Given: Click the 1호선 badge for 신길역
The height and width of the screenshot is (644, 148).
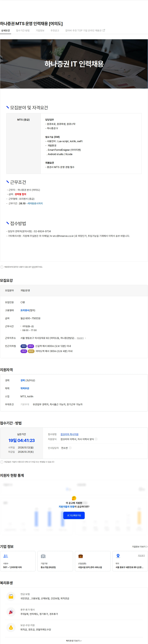Looking at the screenshot, I should pyautogui.click(x=24, y=346).
